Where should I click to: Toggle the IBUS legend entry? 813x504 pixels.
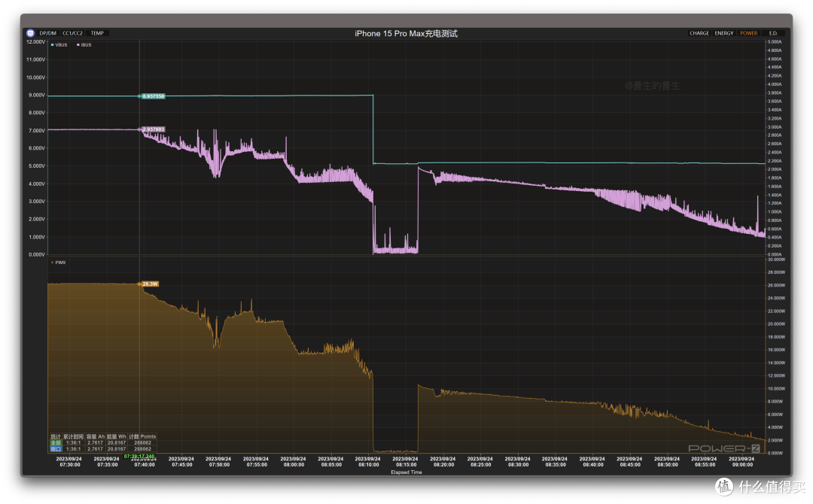[84, 45]
